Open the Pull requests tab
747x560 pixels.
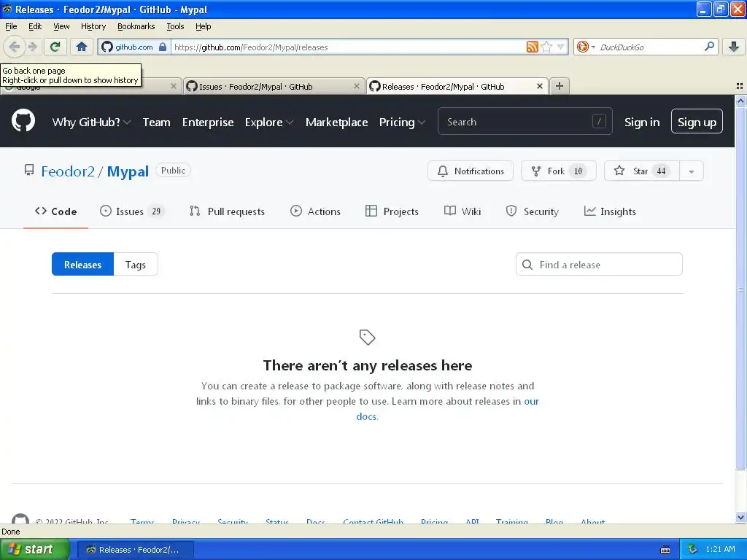coord(227,211)
